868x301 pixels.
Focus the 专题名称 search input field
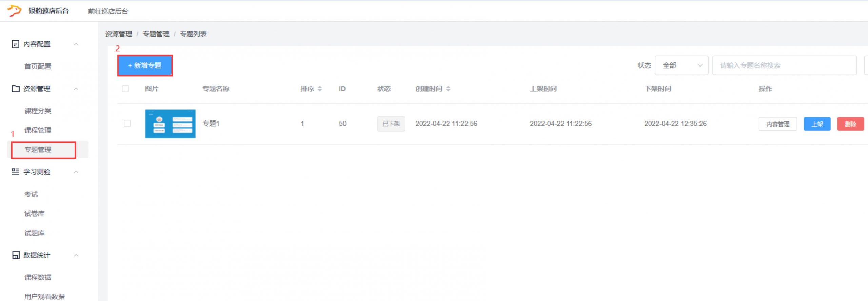784,65
